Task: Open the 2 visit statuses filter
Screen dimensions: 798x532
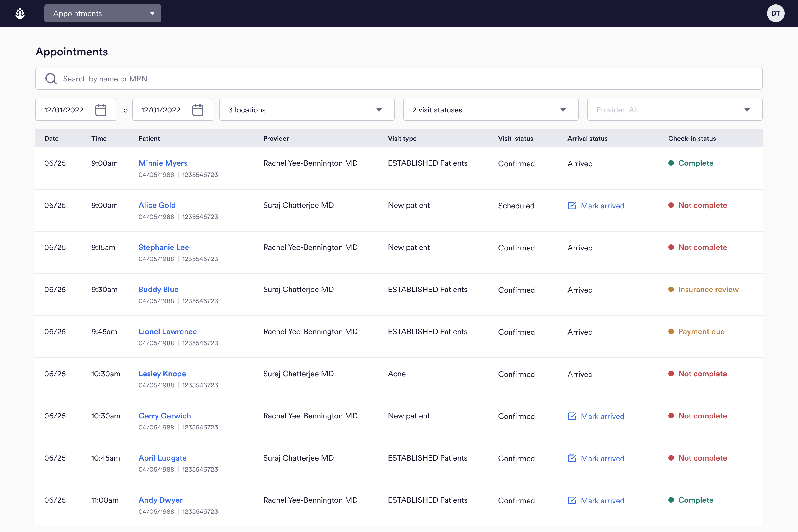Action: (490, 110)
